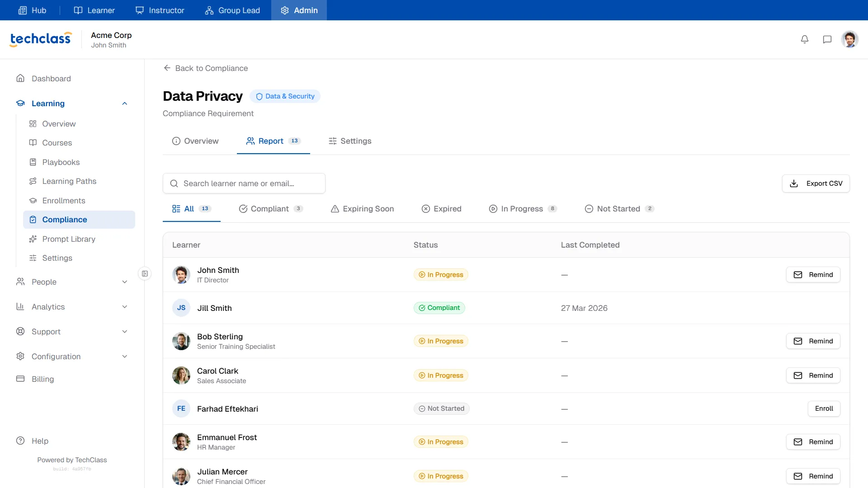Remind Emmanuel Frost
Screen dimensions: 868x488
(813, 442)
